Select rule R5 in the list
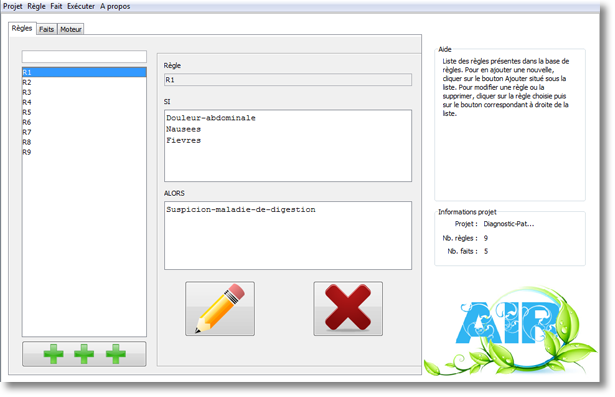 pos(84,112)
